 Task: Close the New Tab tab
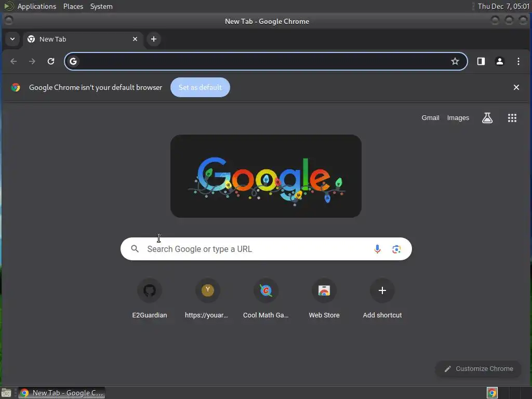click(x=135, y=39)
